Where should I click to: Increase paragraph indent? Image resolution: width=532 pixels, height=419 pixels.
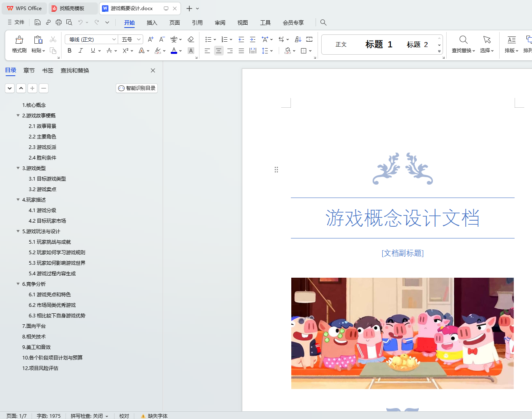tap(252, 39)
